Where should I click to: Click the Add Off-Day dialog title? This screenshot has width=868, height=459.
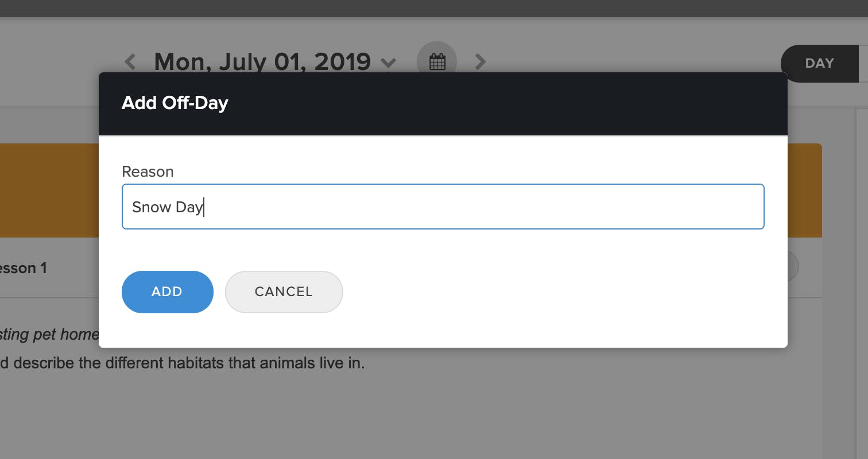(175, 103)
